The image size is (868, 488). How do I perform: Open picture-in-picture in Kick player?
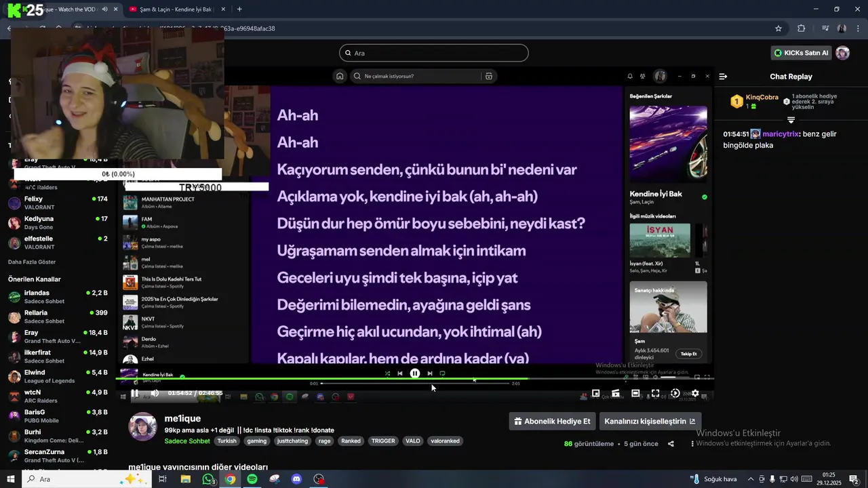595,393
